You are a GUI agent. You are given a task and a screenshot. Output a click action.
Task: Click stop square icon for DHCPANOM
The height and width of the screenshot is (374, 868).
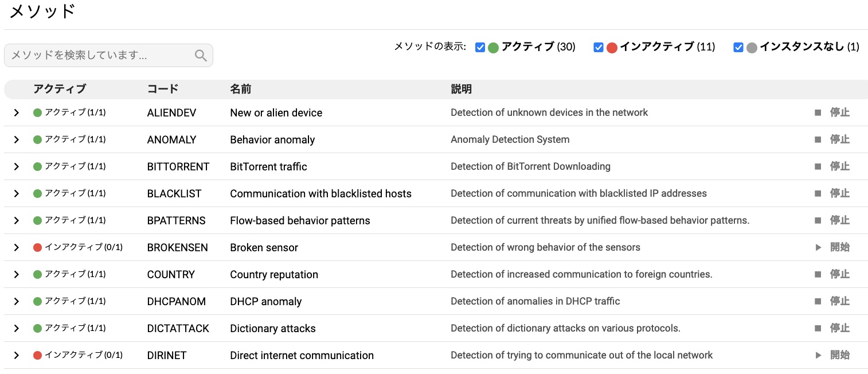[818, 302]
